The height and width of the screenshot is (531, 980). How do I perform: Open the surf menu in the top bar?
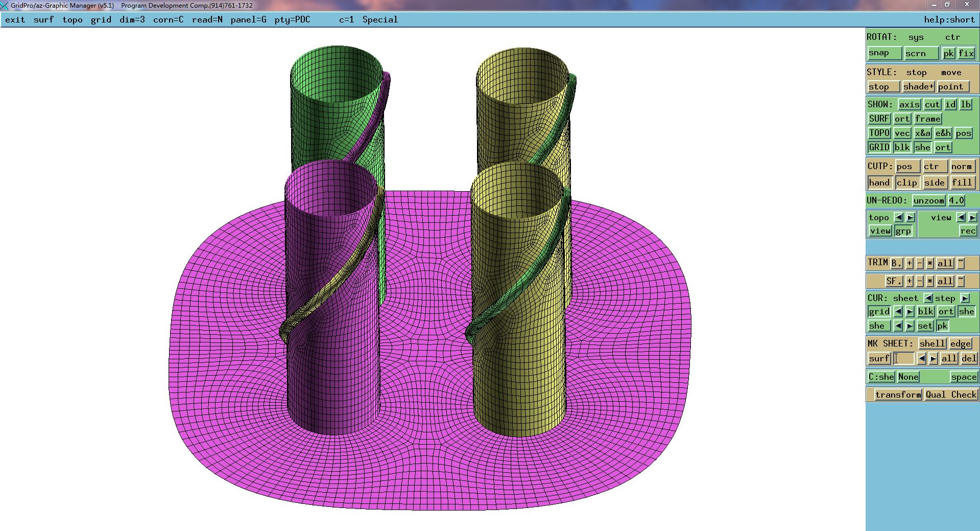pos(43,19)
